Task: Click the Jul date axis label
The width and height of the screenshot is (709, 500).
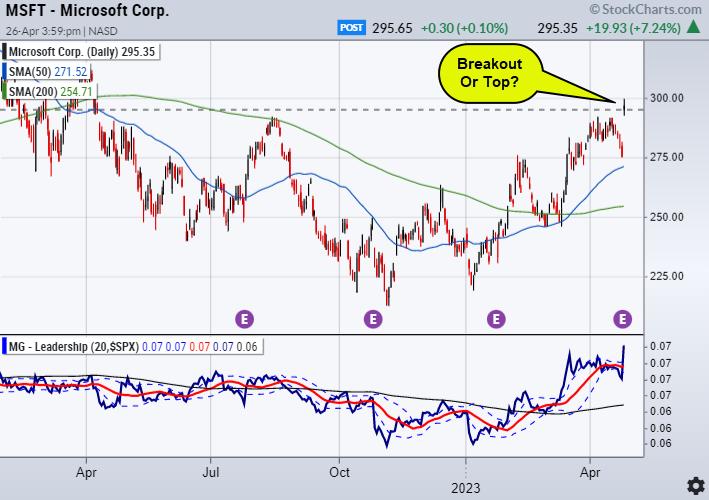Action: (212, 467)
